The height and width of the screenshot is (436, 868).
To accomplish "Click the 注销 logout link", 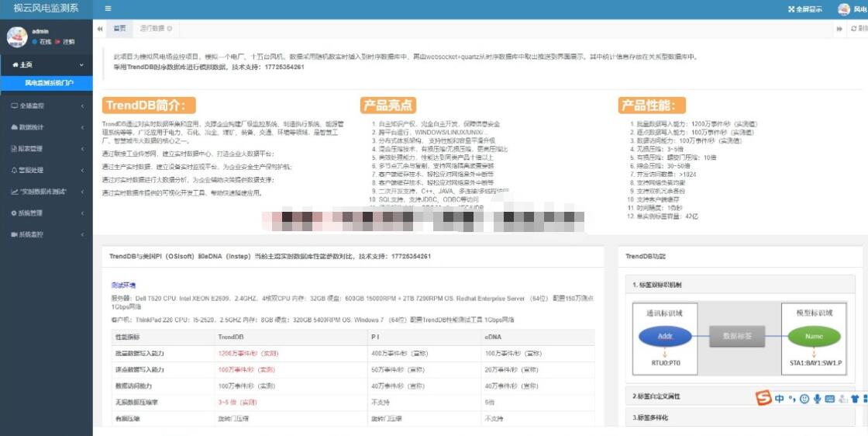I will (65, 42).
